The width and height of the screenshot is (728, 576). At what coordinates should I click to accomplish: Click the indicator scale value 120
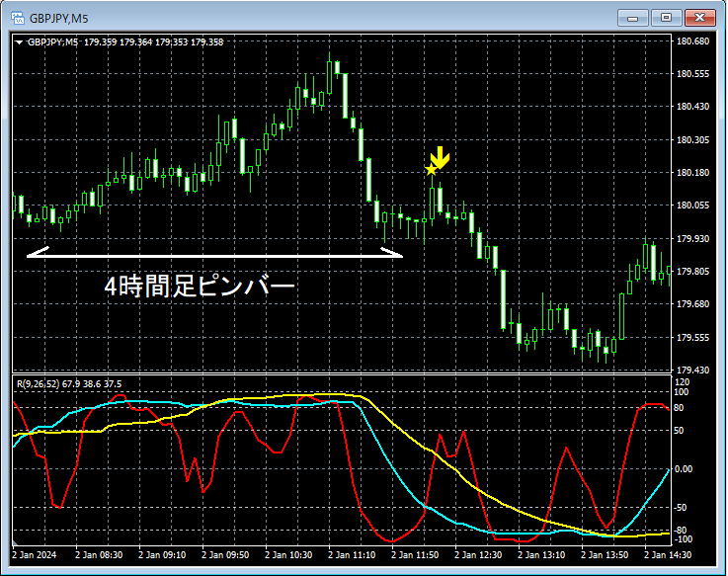point(682,382)
